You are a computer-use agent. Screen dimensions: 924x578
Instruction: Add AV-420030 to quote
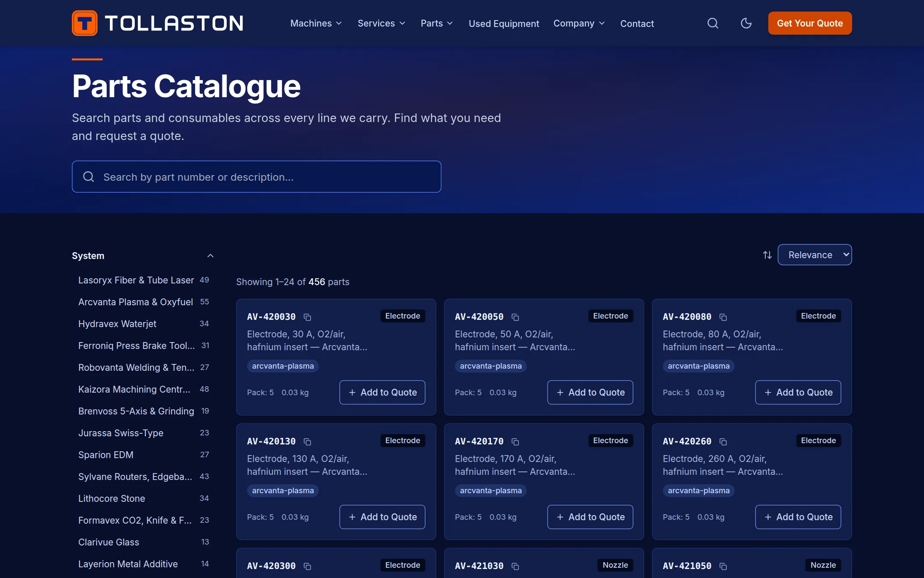point(382,392)
